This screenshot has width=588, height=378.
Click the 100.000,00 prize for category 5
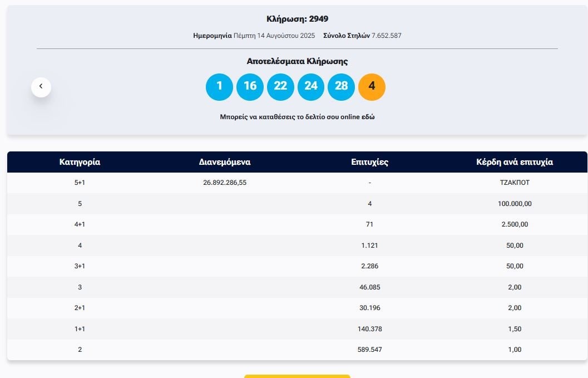(515, 204)
